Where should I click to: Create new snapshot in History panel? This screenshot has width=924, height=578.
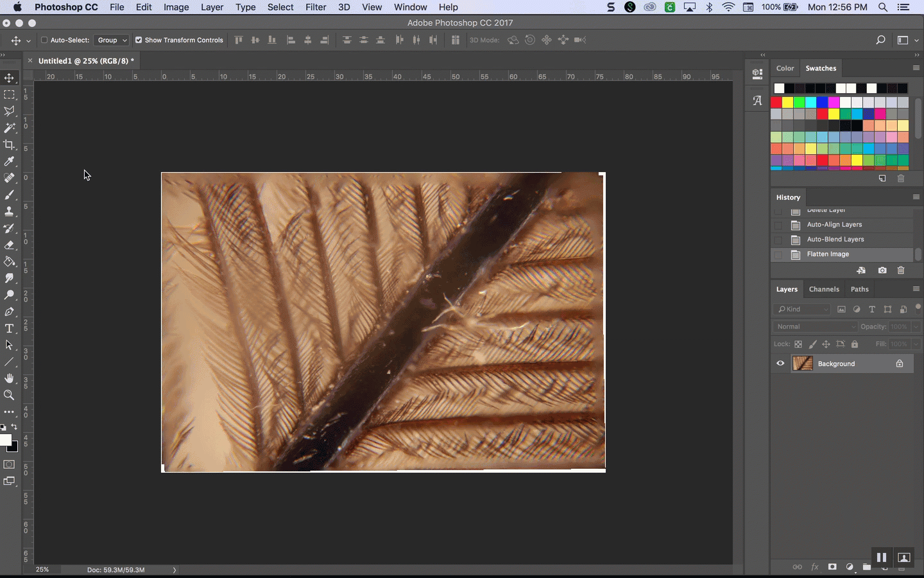882,270
